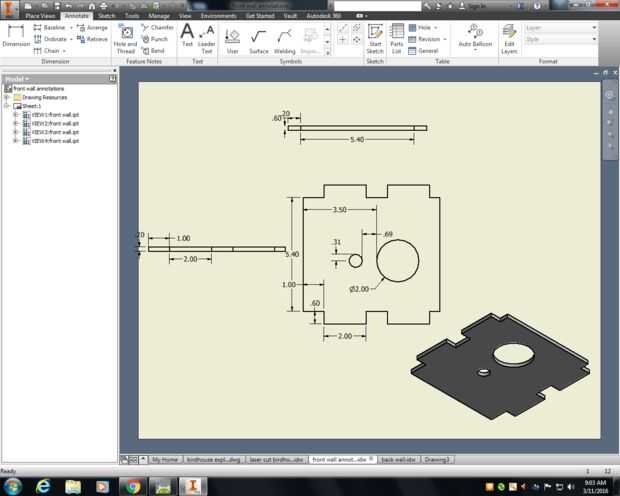This screenshot has width=620, height=496.
Task: Click the Auto Balloon tool
Action: click(x=475, y=36)
